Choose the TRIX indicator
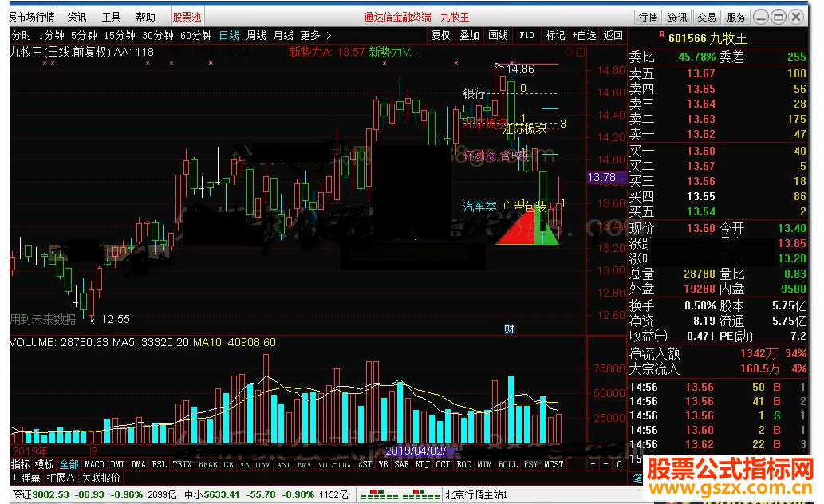The width and height of the screenshot is (824, 504). pyautogui.click(x=183, y=464)
